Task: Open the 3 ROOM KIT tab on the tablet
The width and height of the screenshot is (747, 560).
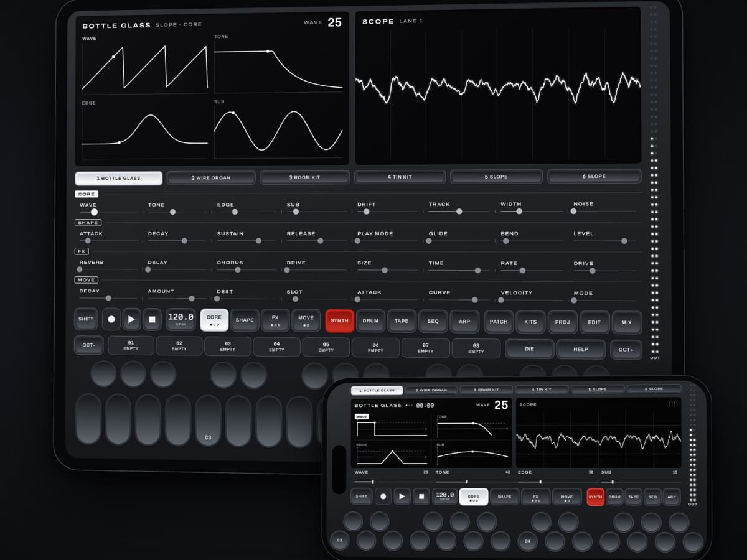Action: click(304, 177)
